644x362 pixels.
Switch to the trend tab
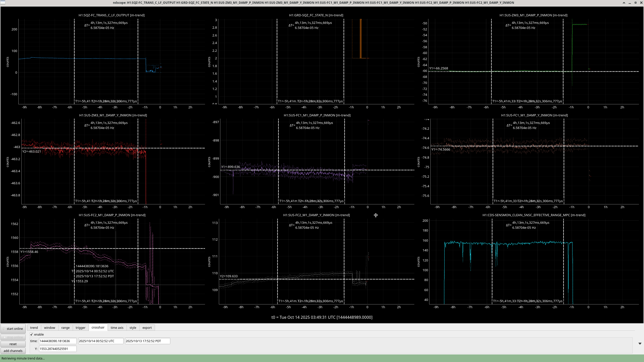tap(34, 328)
